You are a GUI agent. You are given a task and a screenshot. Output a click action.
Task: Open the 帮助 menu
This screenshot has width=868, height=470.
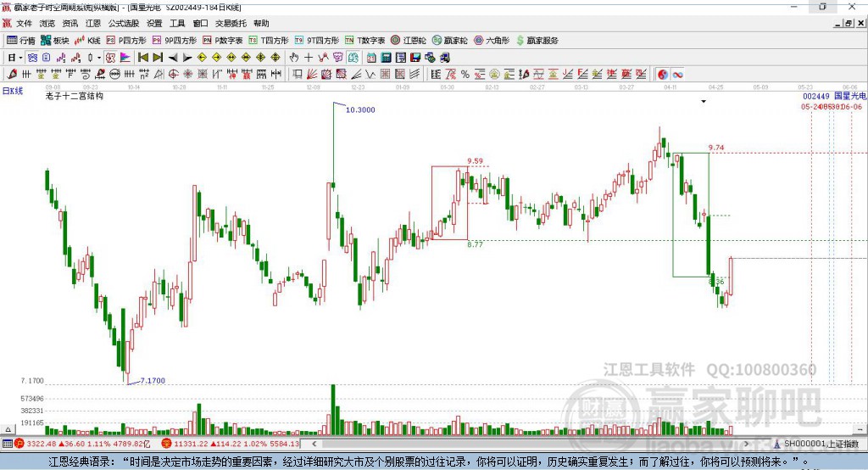(x=261, y=23)
